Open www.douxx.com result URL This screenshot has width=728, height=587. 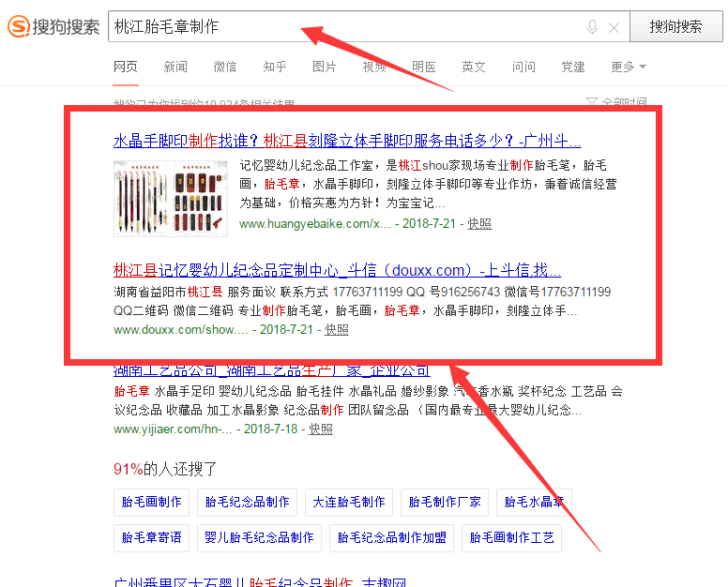181,329
